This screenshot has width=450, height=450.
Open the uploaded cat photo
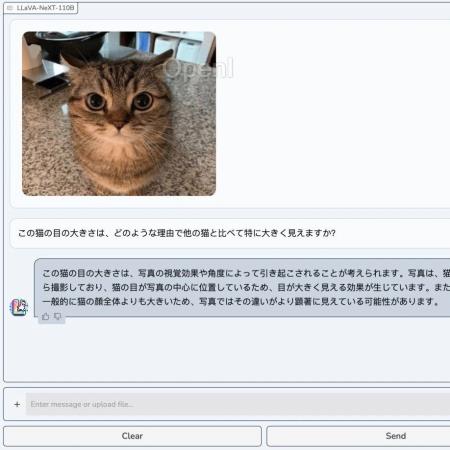tap(119, 113)
